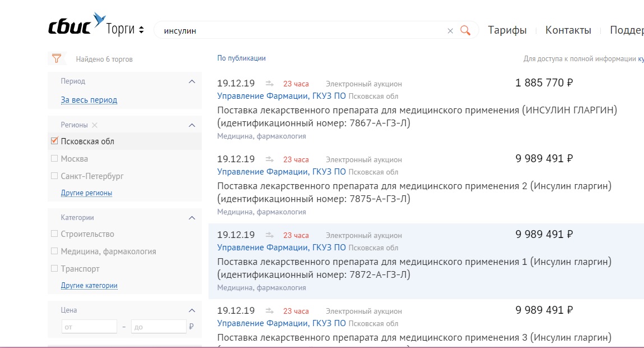This screenshot has width=644, height=348.
Task: Click the orange filter funnel icon
Action: [56, 58]
